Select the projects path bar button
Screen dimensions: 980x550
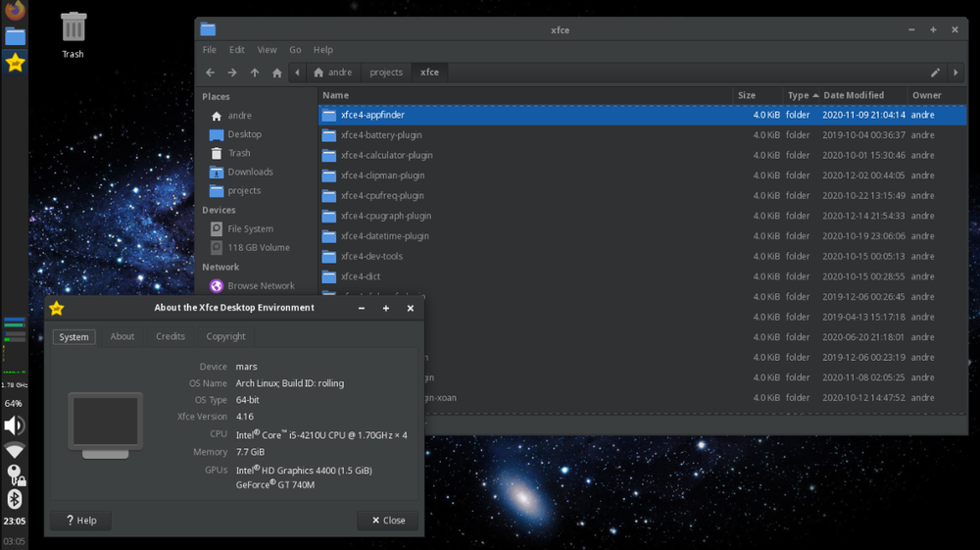tap(385, 73)
